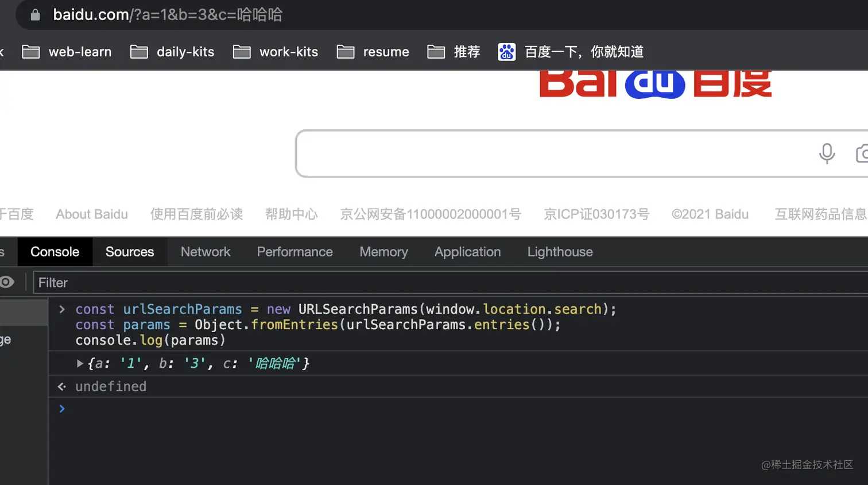Switch to the Performance tab
The height and width of the screenshot is (485, 868).
(294, 252)
